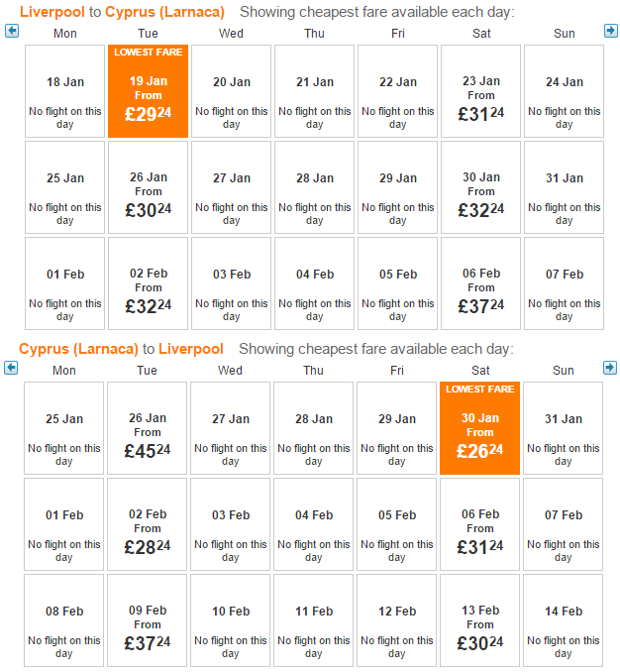Go to previous week for return flights
Screen dimensions: 620x672
tap(11, 368)
